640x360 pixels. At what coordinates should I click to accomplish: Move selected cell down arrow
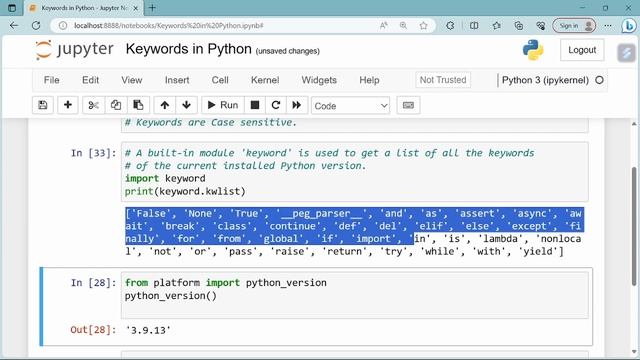click(187, 105)
